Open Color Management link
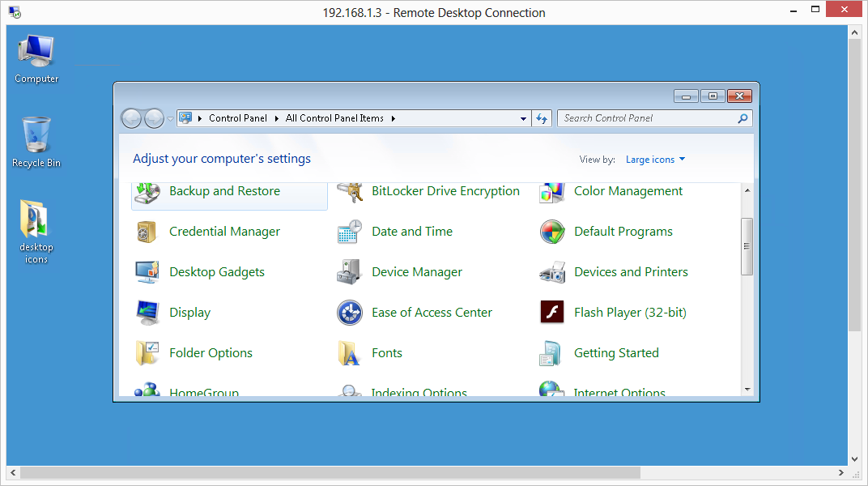Image resolution: width=868 pixels, height=486 pixels. [x=628, y=191]
